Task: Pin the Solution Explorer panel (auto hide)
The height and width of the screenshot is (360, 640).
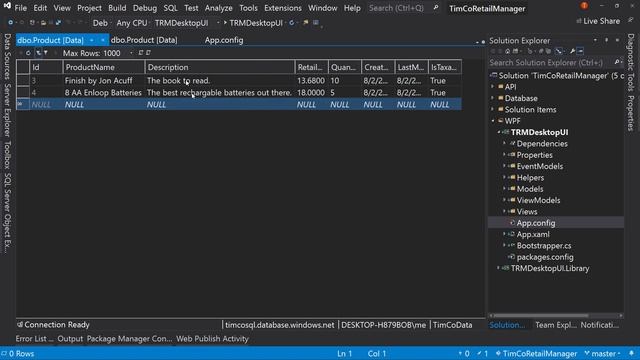Action: point(607,40)
